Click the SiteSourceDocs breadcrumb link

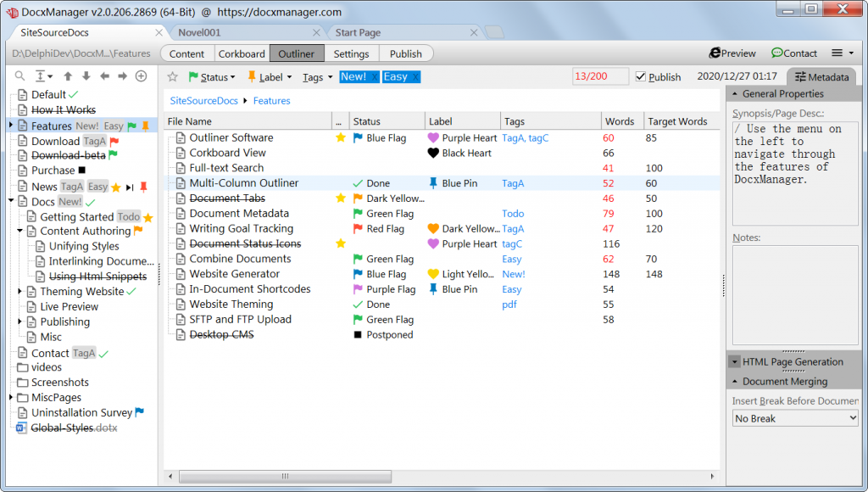(203, 101)
